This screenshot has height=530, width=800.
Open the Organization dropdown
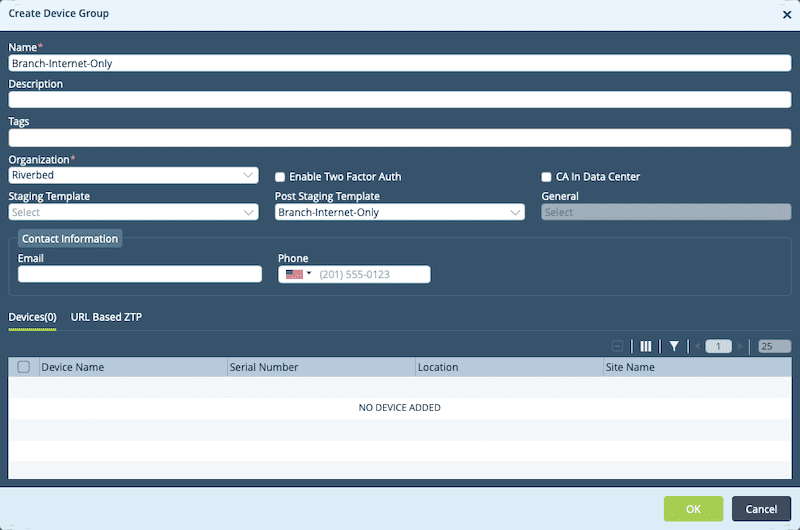pyautogui.click(x=133, y=175)
